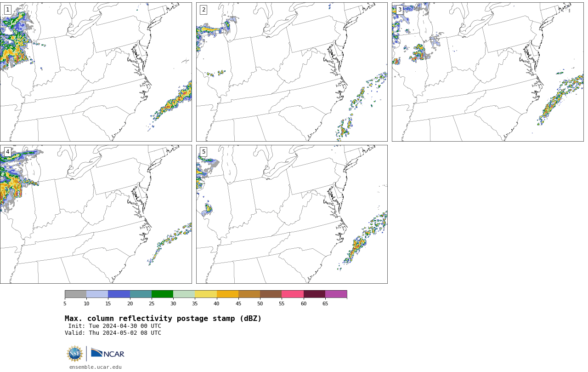Click the ensemble.ucar.edu text
The width and height of the screenshot is (588, 372).
pyautogui.click(x=95, y=367)
